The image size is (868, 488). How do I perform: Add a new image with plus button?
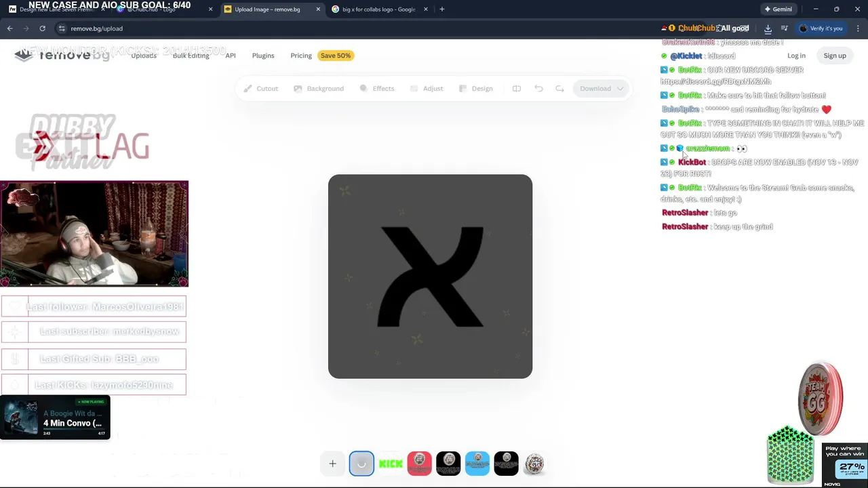click(332, 464)
